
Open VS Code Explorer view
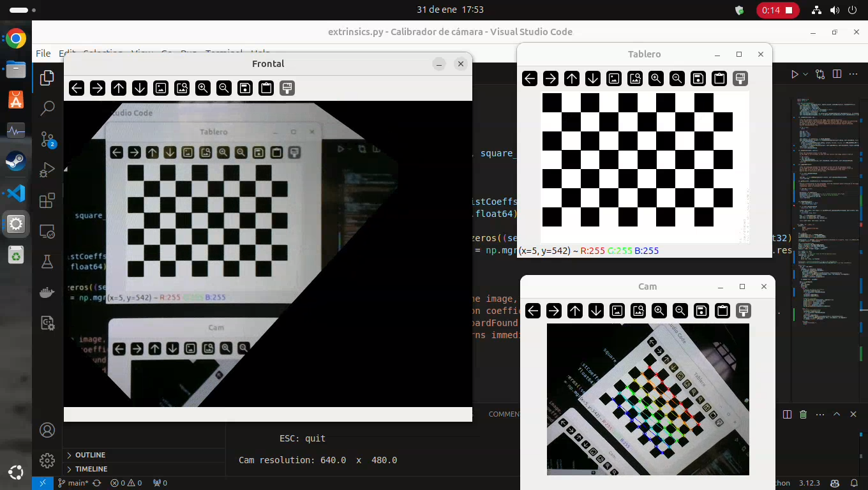pyautogui.click(x=47, y=78)
